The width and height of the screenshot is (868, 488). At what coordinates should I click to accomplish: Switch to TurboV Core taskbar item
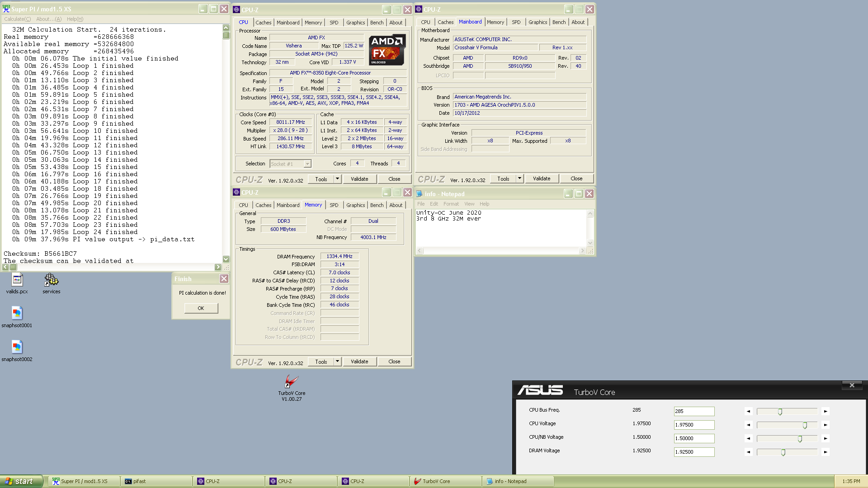tap(445, 481)
